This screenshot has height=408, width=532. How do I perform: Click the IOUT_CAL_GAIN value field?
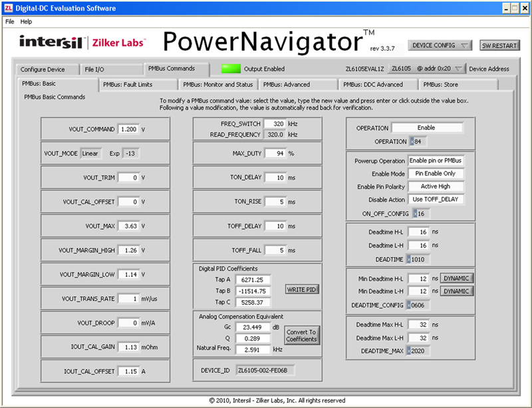coord(128,347)
